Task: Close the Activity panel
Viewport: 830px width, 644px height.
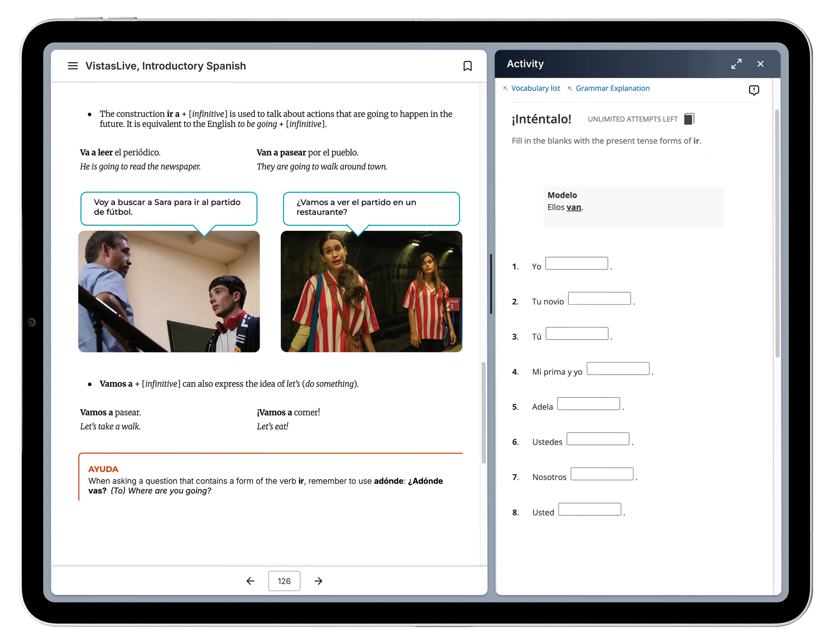Action: click(x=760, y=64)
